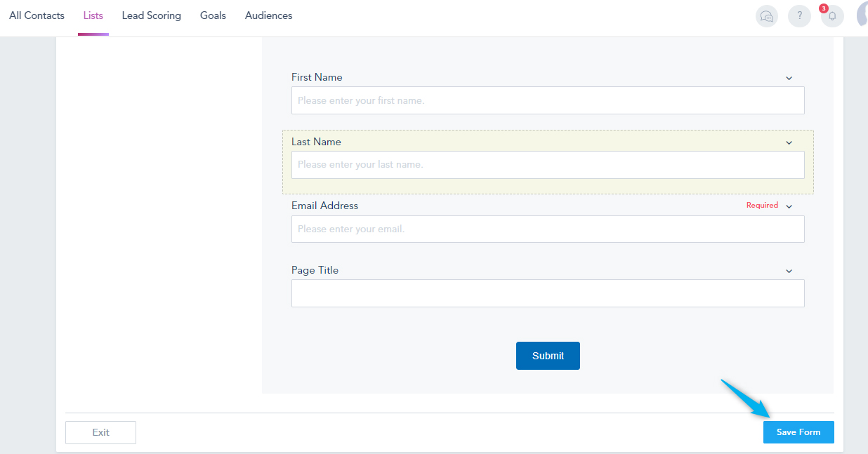Select the Lists tab
The width and height of the screenshot is (868, 454).
(93, 15)
